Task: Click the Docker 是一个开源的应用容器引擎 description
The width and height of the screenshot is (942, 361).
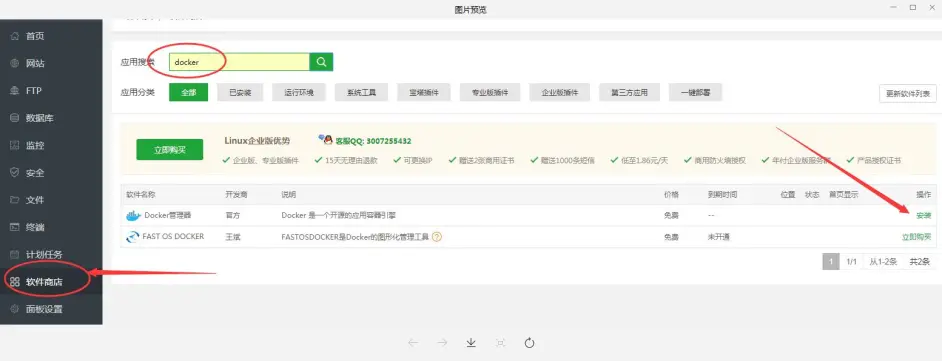Action: point(338,216)
